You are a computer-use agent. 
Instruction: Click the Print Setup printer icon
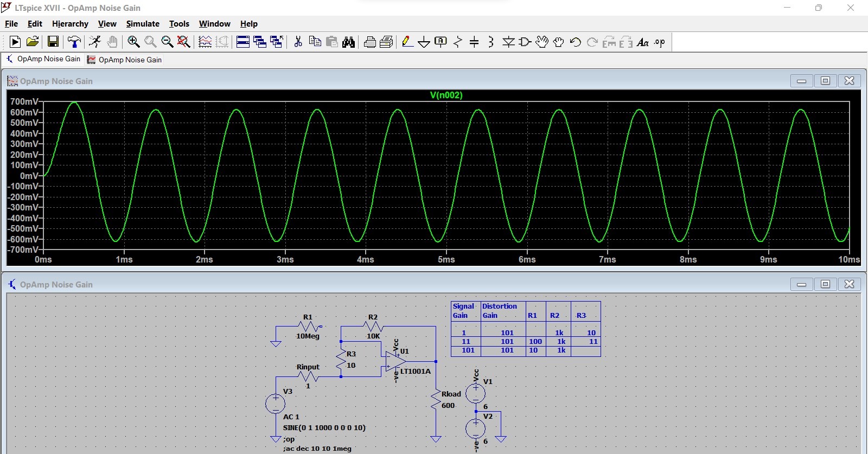370,42
